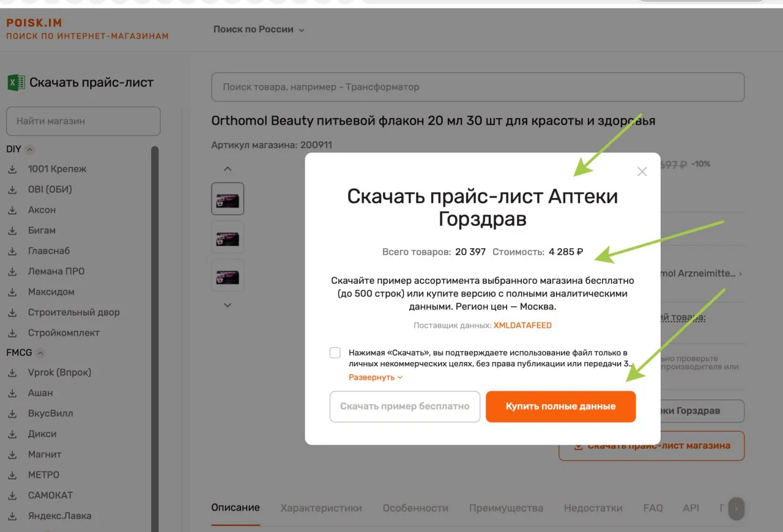Tick the terms of use confirmation checkbox
Image resolution: width=783 pixels, height=532 pixels.
click(335, 353)
